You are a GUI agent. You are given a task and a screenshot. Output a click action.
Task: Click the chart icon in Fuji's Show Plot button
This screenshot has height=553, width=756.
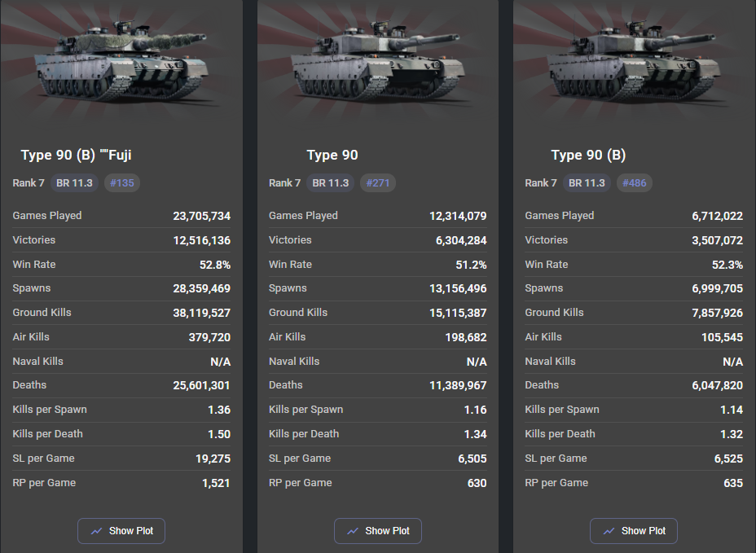click(x=96, y=531)
